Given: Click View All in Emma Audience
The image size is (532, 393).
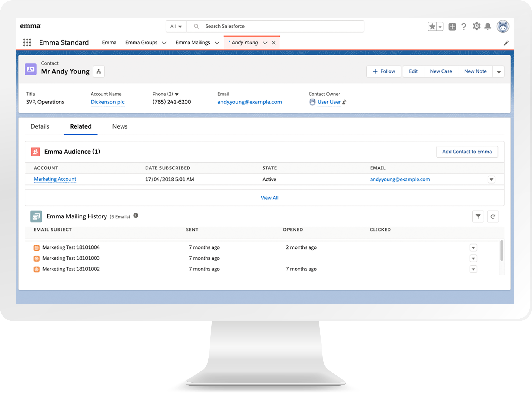Looking at the screenshot, I should click(x=270, y=198).
